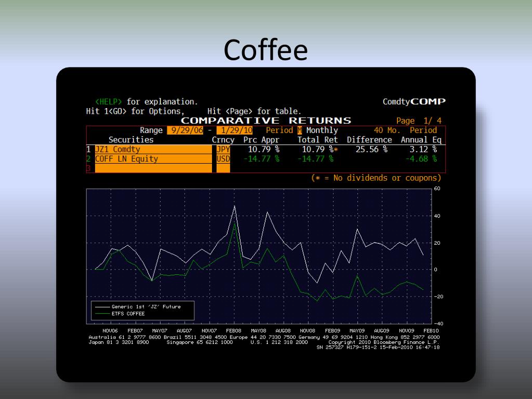
Task: Click the -4.68 % annual value
Action: click(x=421, y=159)
